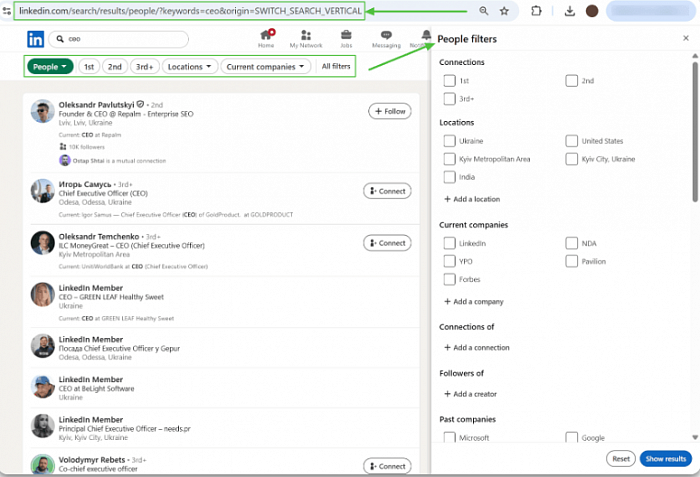
Task: Go to the Home feed icon
Action: tap(267, 35)
